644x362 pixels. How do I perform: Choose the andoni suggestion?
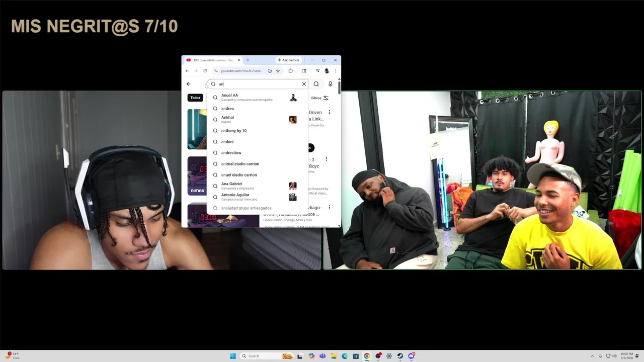tap(258, 142)
